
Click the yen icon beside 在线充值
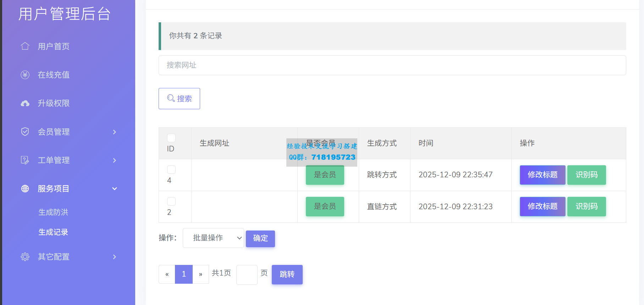[x=25, y=75]
